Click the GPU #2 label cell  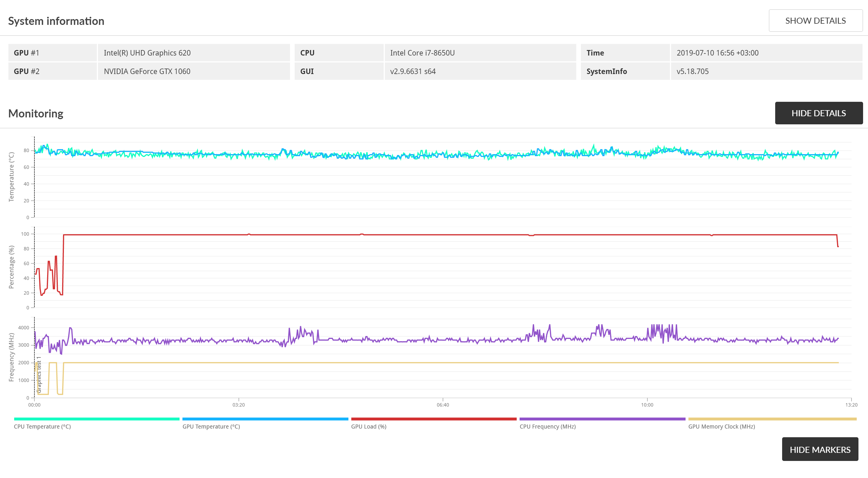(x=53, y=71)
